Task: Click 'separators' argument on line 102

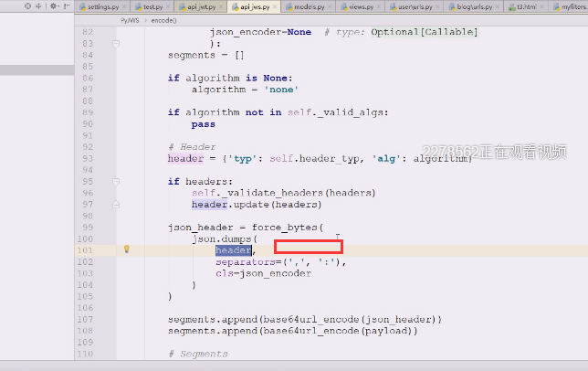Action: [x=246, y=262]
